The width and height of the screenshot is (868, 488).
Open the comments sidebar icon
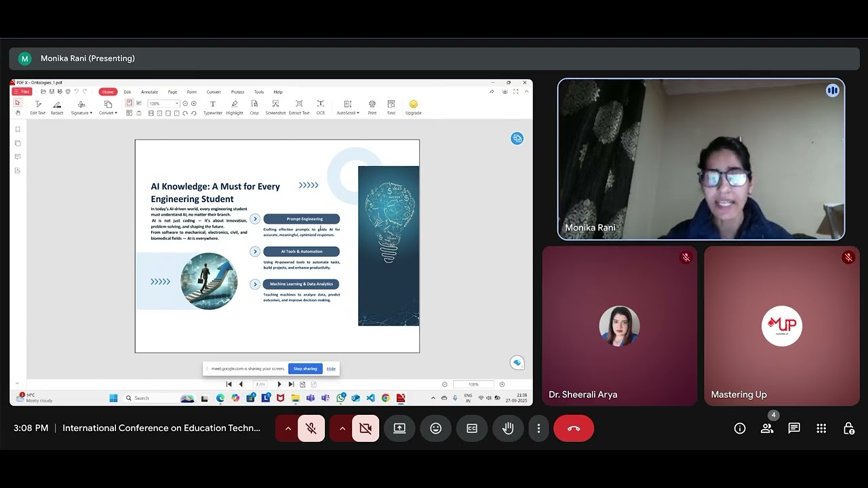(x=18, y=157)
